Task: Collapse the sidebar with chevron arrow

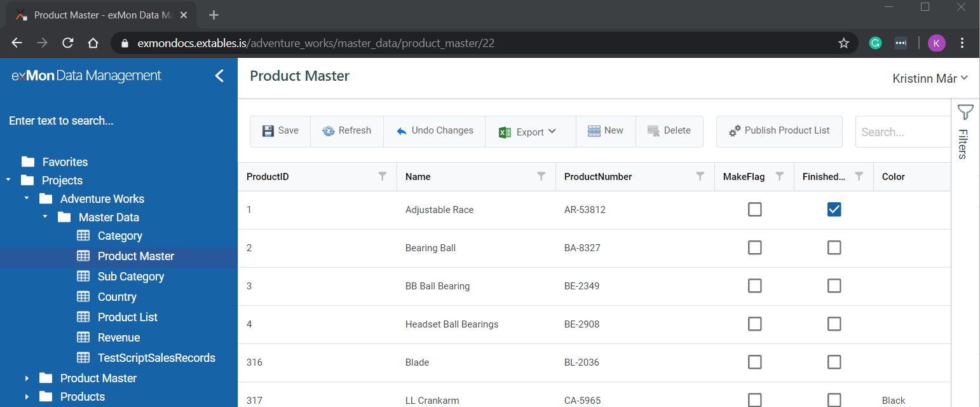Action: (x=219, y=76)
